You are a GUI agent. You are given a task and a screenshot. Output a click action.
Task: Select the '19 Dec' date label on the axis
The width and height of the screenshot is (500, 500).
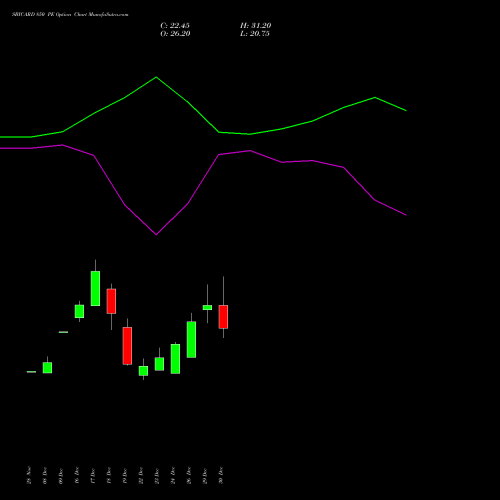pos(125,476)
